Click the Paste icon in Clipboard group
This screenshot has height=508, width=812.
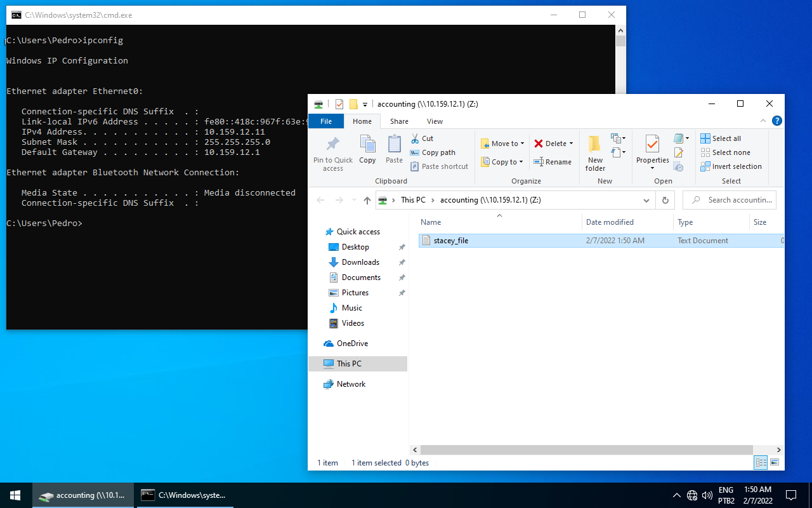[x=394, y=145]
